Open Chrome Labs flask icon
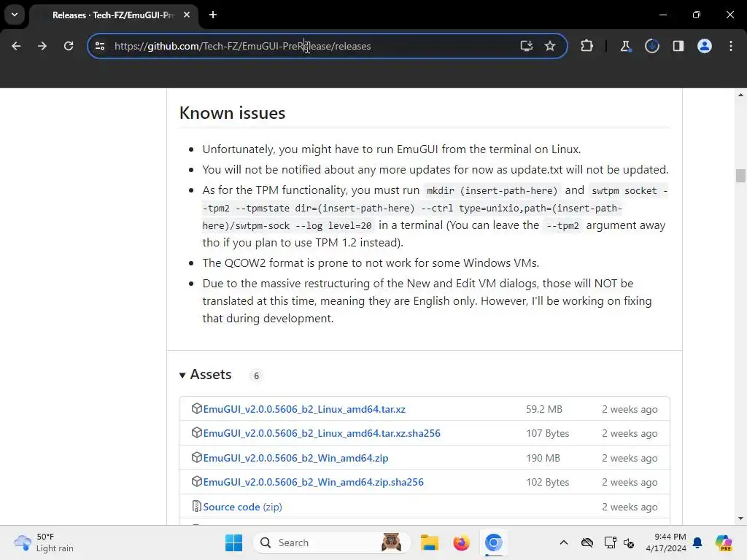 pos(625,46)
